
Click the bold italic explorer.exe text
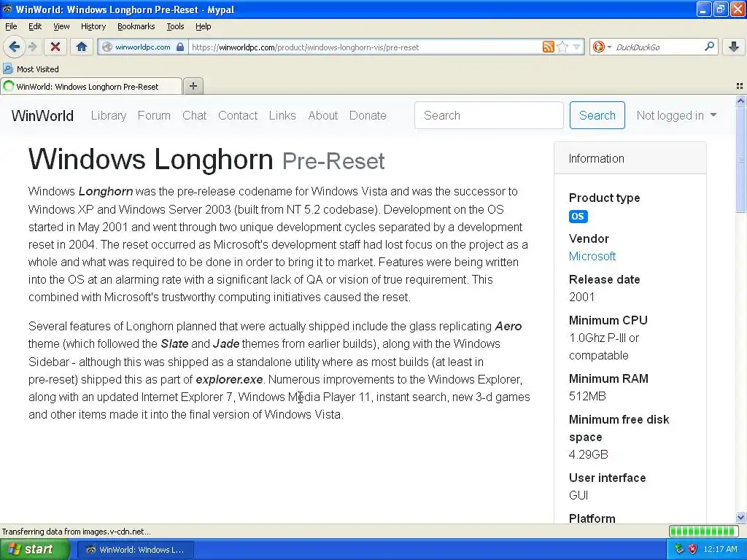pos(229,379)
